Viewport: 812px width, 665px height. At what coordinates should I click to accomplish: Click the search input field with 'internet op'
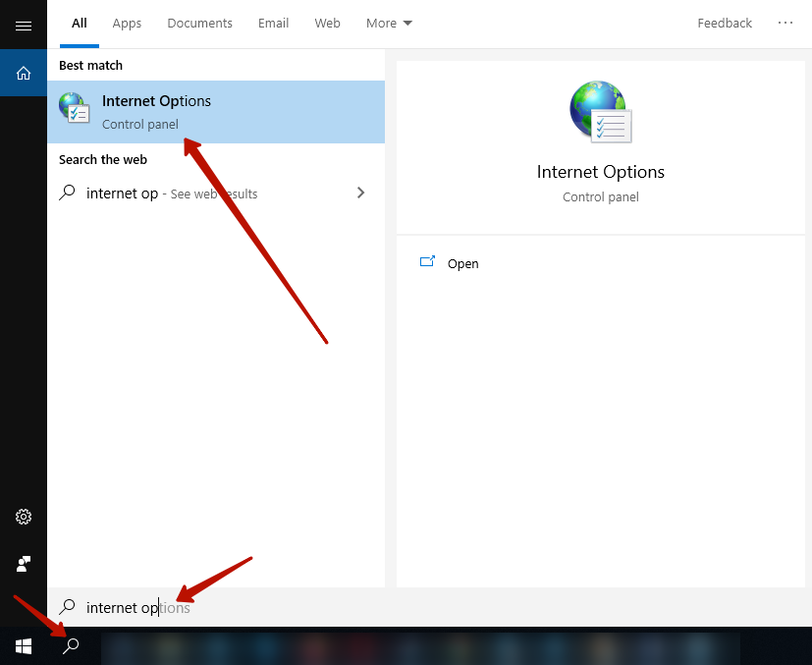click(430, 607)
